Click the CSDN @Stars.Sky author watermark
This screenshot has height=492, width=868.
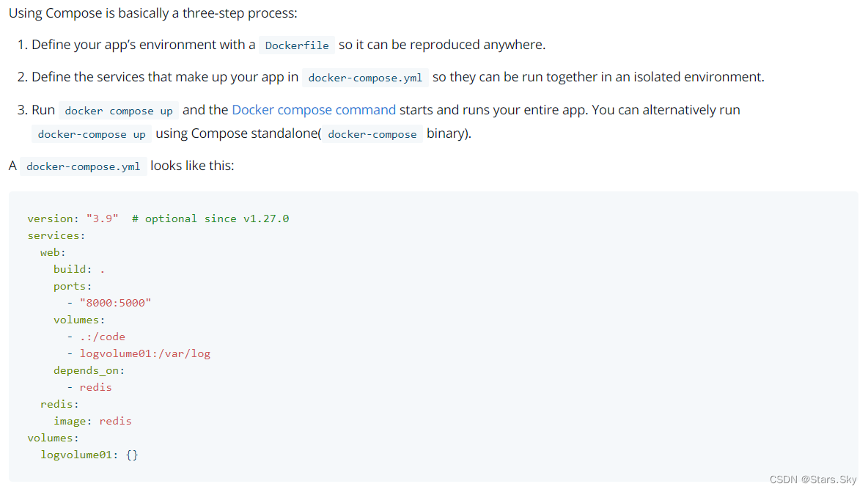tap(814, 479)
